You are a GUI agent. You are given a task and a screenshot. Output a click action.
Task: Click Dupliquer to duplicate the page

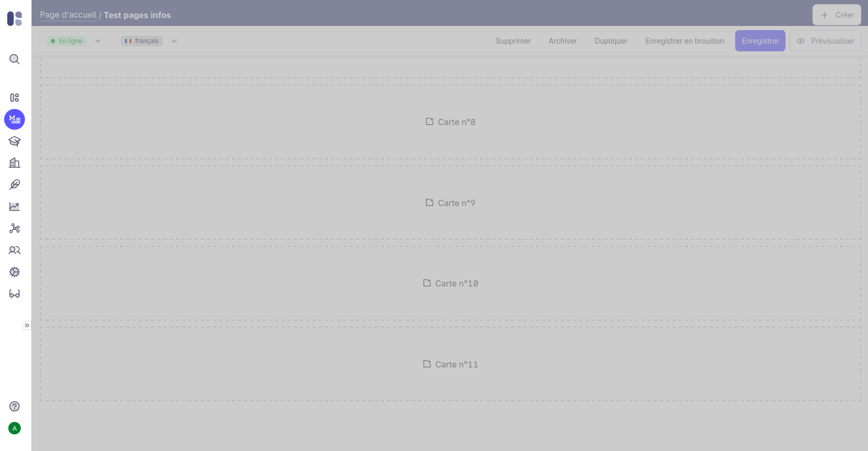[x=611, y=41]
